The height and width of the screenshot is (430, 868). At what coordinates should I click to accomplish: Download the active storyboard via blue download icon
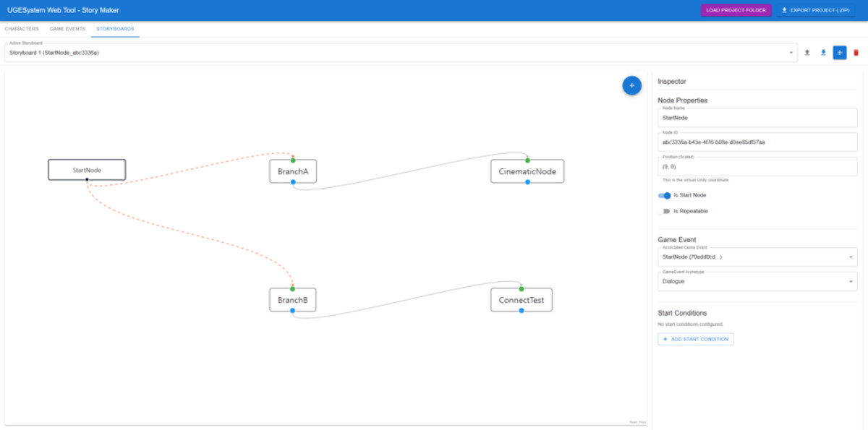pyautogui.click(x=823, y=52)
